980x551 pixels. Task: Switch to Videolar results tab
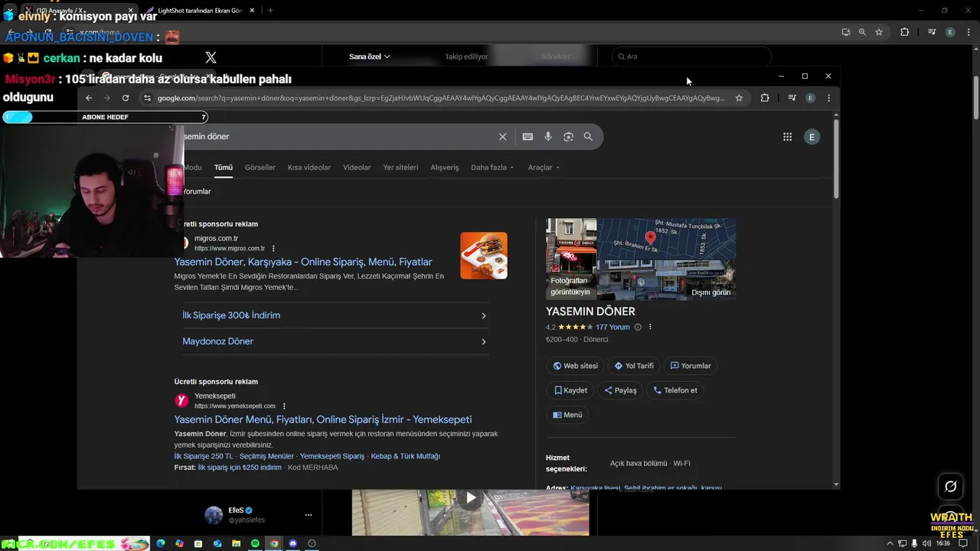point(357,168)
